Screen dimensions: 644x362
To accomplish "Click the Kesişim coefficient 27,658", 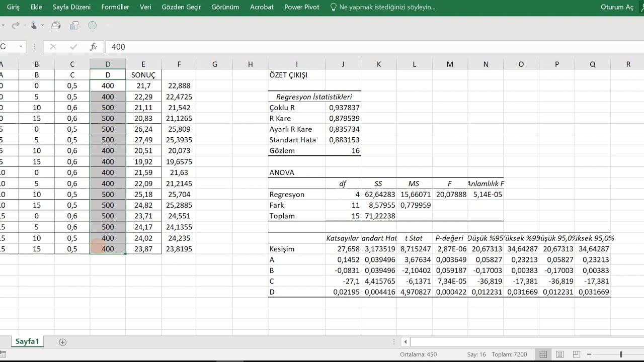I will [x=343, y=249].
